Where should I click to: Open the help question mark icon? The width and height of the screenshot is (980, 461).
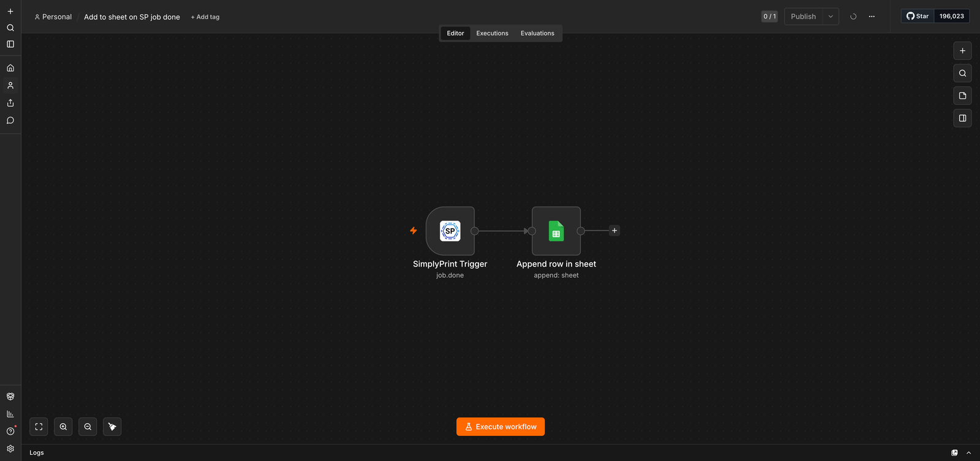(x=10, y=431)
